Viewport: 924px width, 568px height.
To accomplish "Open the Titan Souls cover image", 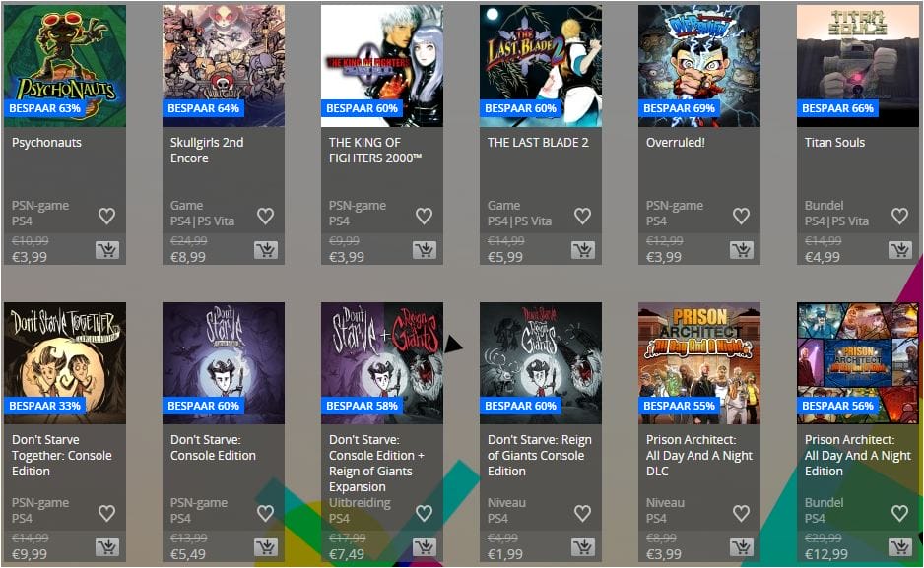I will coord(857,66).
